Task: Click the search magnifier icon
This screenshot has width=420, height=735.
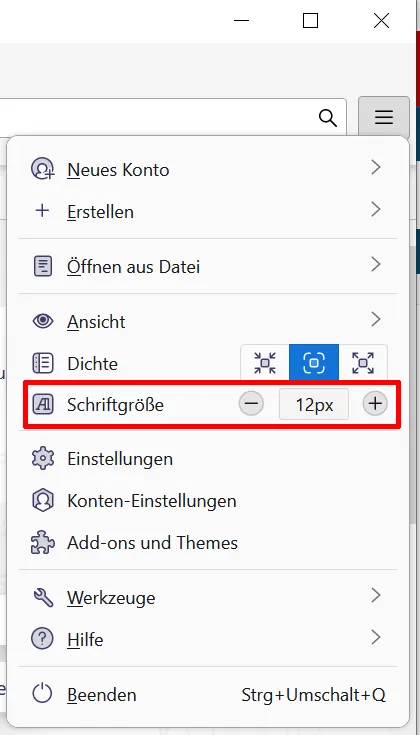Action: point(328,117)
